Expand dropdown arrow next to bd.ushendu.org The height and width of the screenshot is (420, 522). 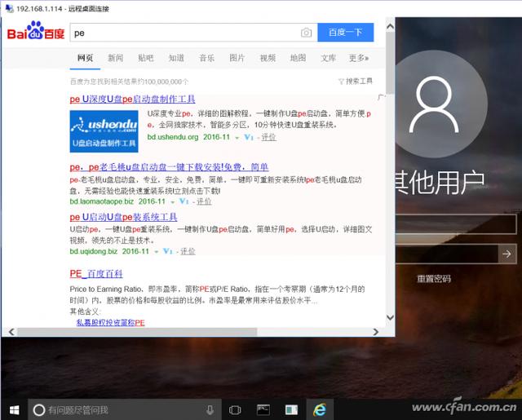(237, 138)
